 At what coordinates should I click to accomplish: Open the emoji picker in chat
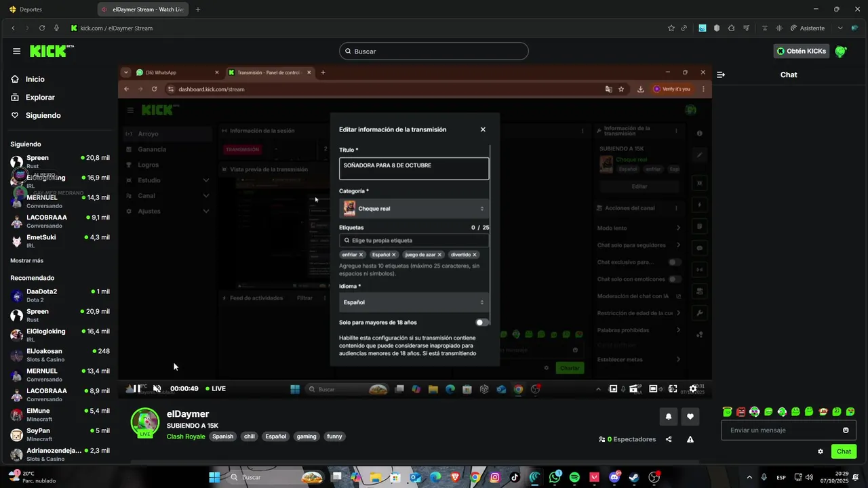(x=846, y=430)
